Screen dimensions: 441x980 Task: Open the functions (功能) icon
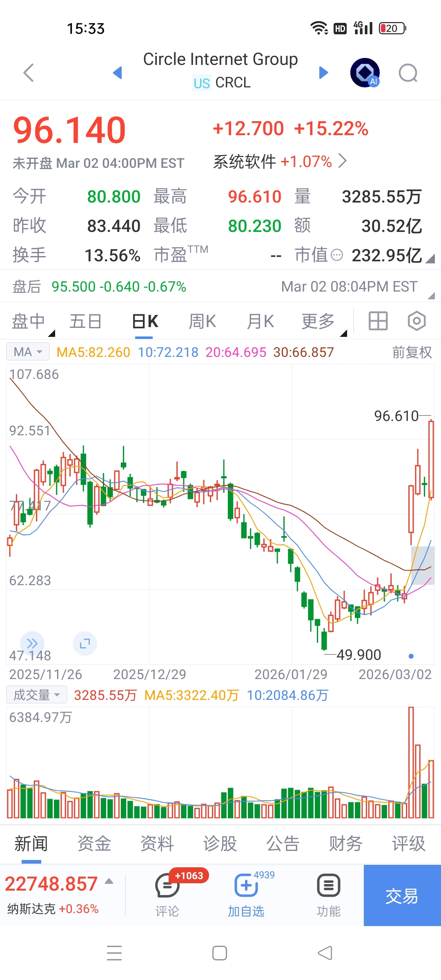pyautogui.click(x=329, y=895)
